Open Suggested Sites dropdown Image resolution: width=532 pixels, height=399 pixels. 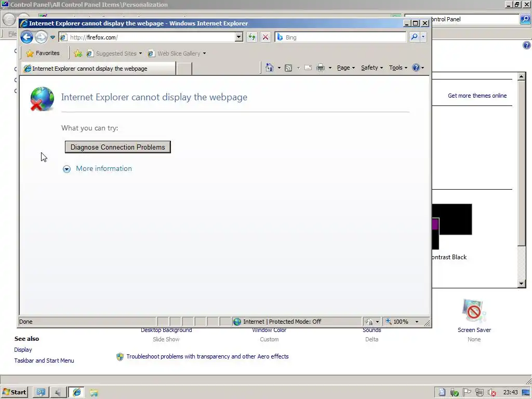(x=114, y=54)
